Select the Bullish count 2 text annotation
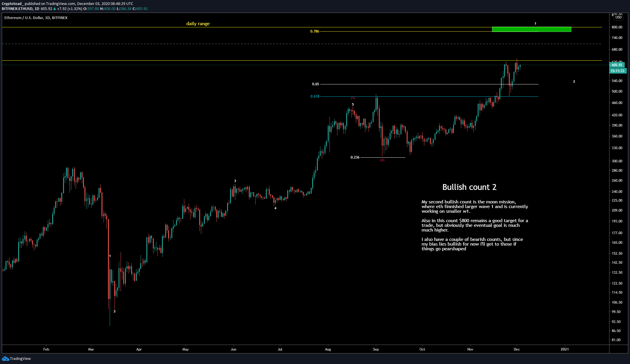 click(469, 187)
